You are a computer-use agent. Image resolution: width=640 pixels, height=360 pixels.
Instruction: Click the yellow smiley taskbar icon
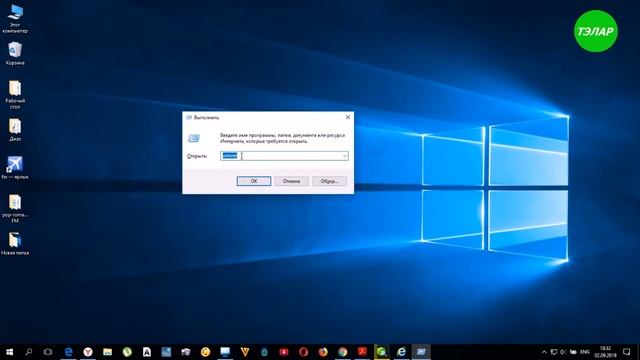tap(205, 352)
